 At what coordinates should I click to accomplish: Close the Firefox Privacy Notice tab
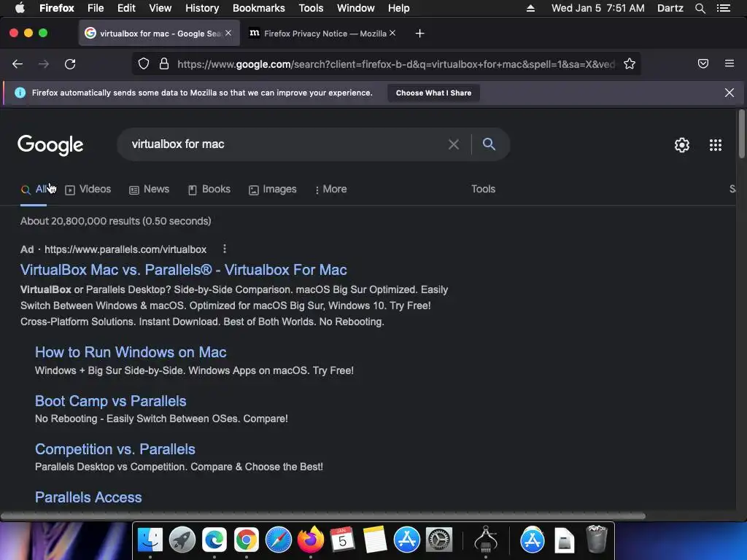392,33
